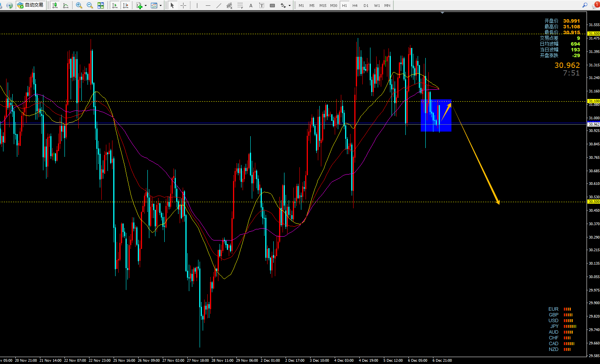600x364 pixels.
Task: Select the crosshair tool
Action: coord(183,5)
